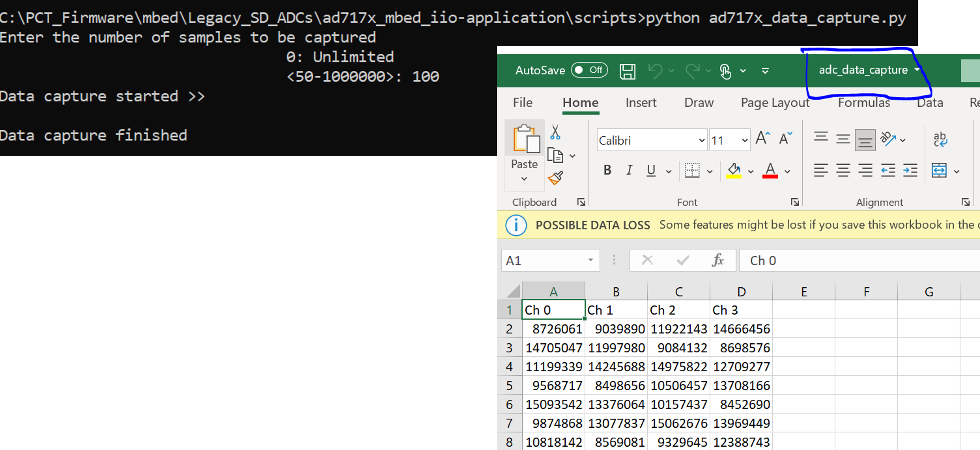980x450 pixels.
Task: Click the Center alignment icon
Action: 843,170
